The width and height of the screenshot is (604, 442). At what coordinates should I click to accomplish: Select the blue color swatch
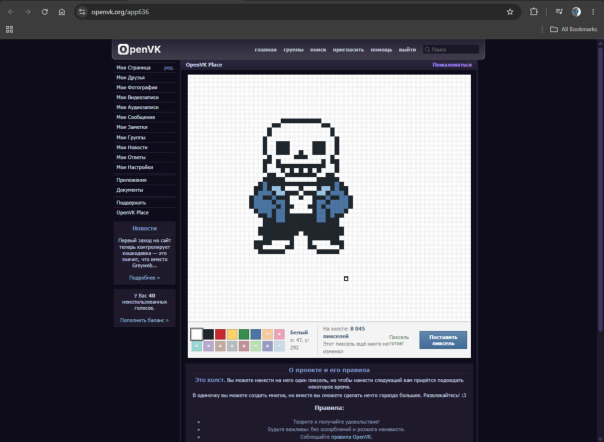point(256,334)
